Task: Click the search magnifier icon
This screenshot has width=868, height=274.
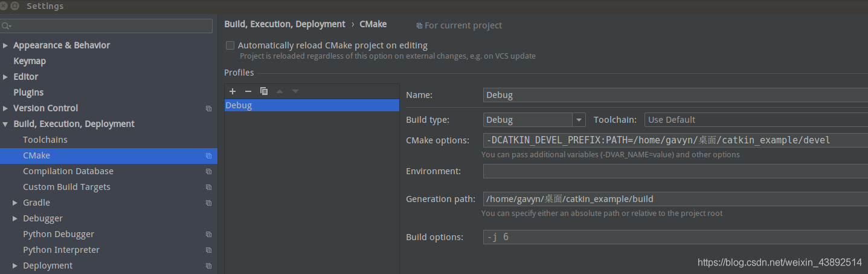Action: [x=5, y=26]
